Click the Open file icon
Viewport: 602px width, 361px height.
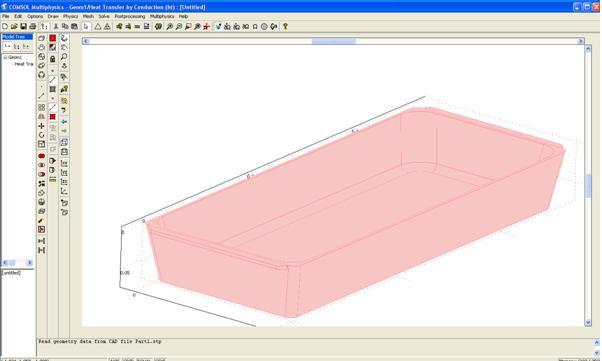pyautogui.click(x=14, y=26)
